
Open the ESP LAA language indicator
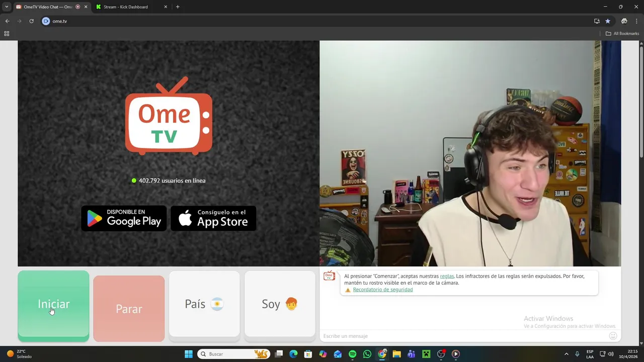[590, 354]
